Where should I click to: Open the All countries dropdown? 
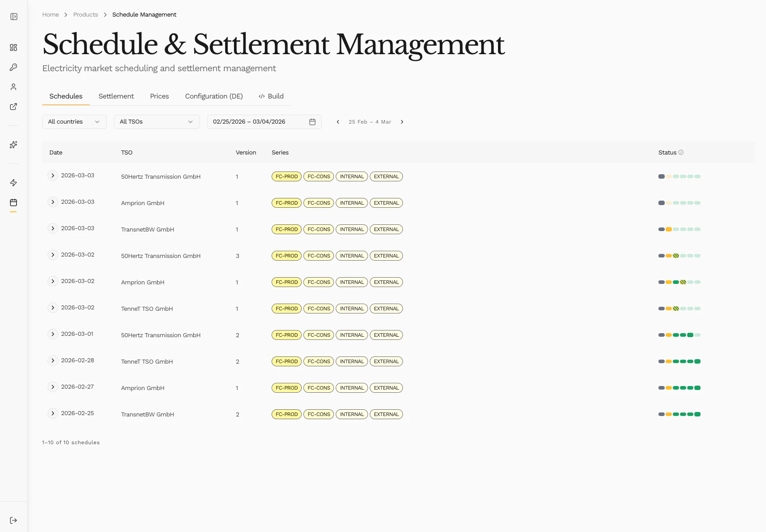click(74, 121)
